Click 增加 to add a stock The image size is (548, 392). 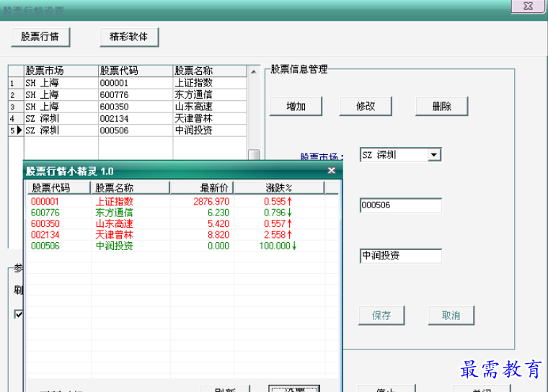point(296,106)
